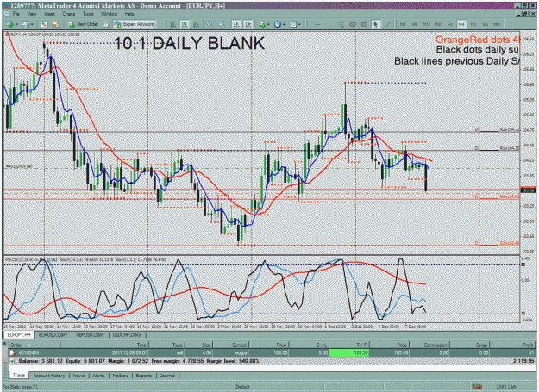
Task: Select the vertical line drawing tool
Action: [x=329, y=24]
